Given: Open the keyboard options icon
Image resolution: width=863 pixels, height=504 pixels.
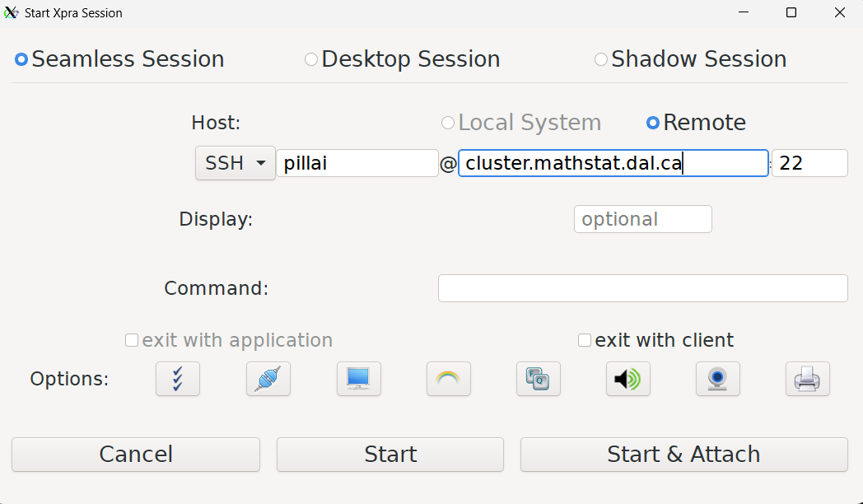Looking at the screenshot, I should tap(538, 379).
